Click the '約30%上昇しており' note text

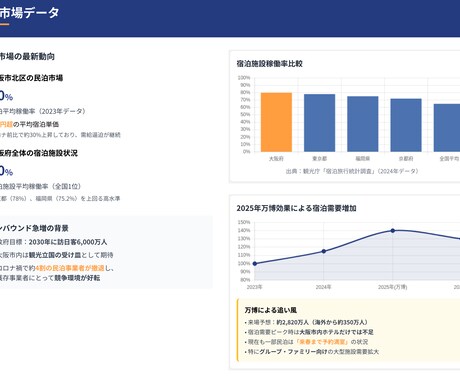tap(42, 135)
